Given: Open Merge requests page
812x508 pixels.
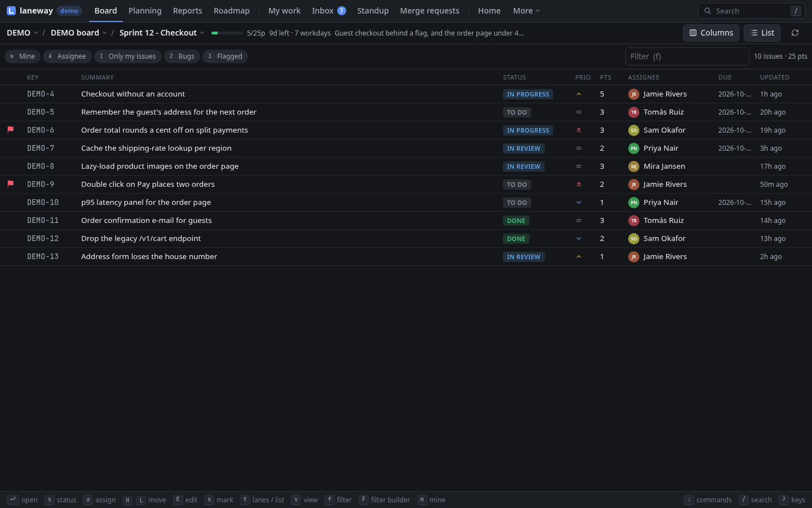Looking at the screenshot, I should tap(430, 11).
